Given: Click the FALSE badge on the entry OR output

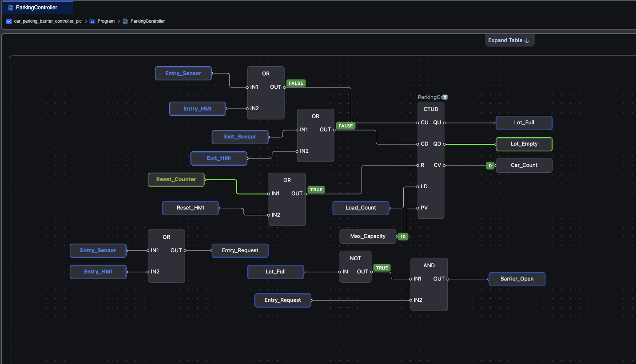Looking at the screenshot, I should 296,83.
